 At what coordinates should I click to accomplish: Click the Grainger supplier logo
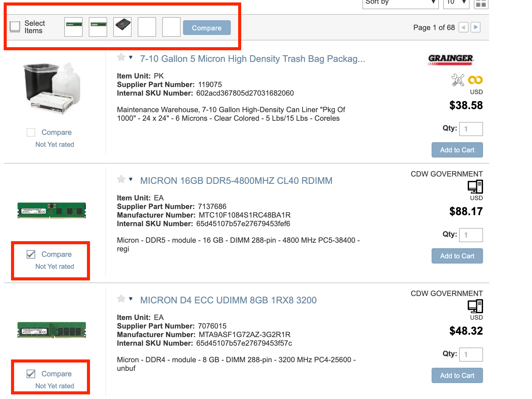451,59
